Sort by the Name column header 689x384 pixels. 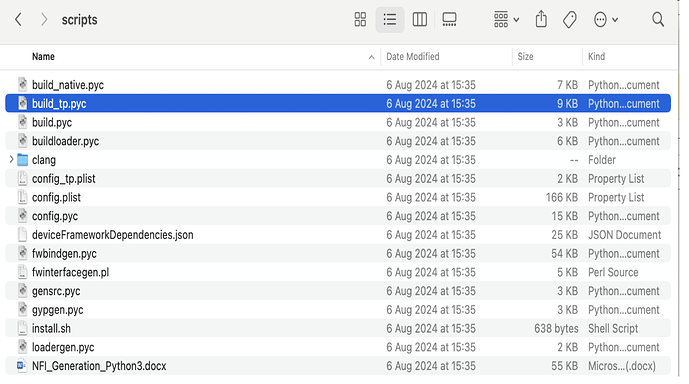click(43, 57)
